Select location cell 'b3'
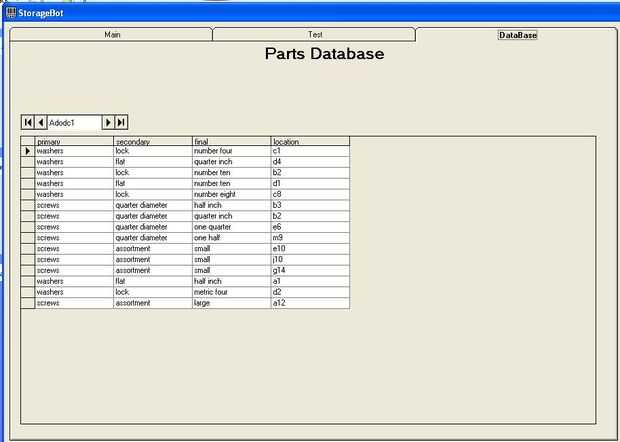The image size is (620, 442). tap(310, 205)
